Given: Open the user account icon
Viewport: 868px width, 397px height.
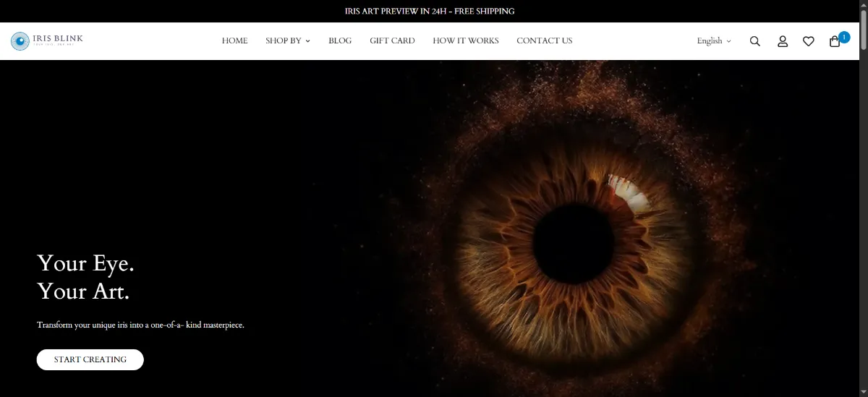Looking at the screenshot, I should point(783,41).
